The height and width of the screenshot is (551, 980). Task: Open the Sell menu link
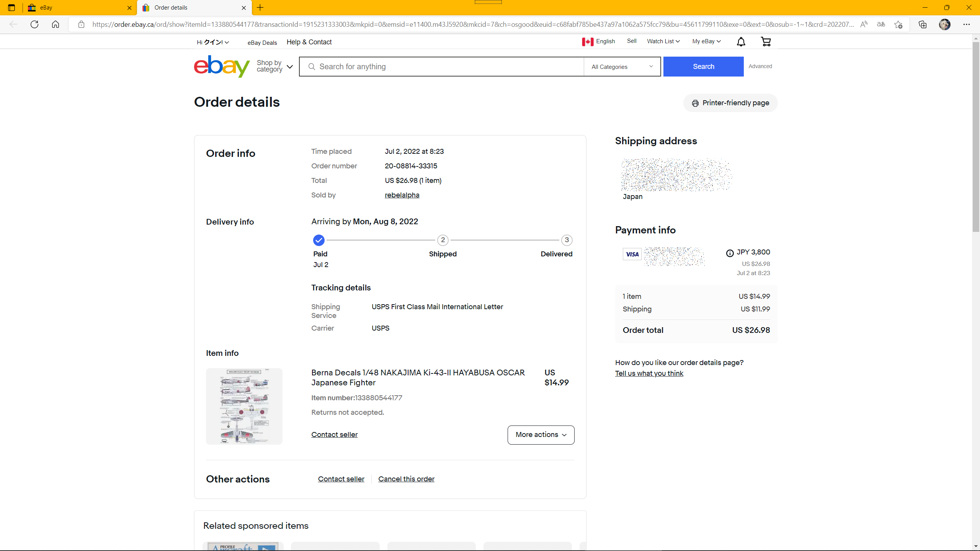point(632,41)
